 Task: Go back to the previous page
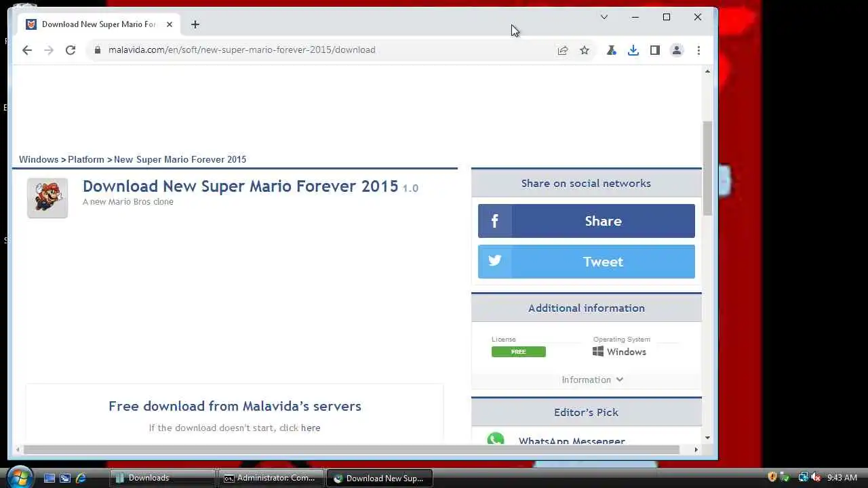[27, 50]
